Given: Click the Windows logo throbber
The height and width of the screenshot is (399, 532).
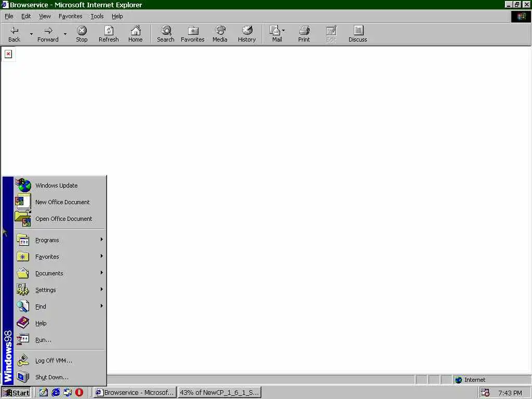Looking at the screenshot, I should (521, 16).
